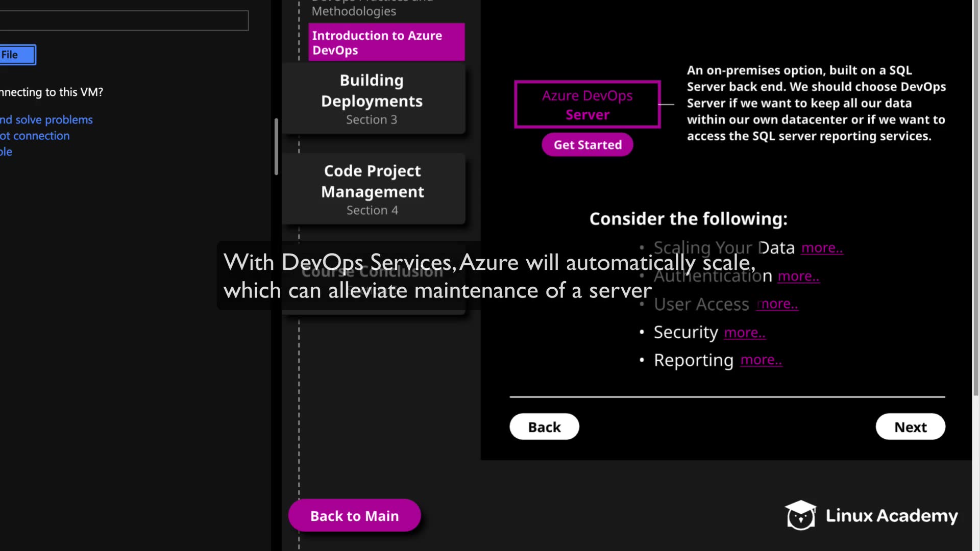
Task: Open more link next to User Access
Action: tap(778, 304)
